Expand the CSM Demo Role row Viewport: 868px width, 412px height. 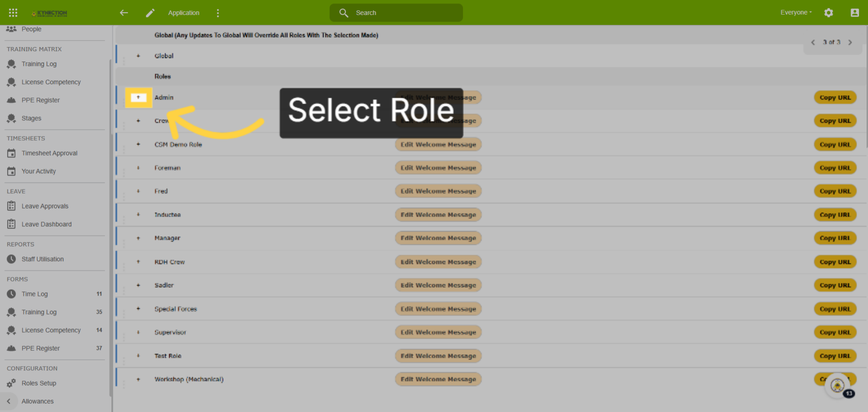click(x=138, y=144)
